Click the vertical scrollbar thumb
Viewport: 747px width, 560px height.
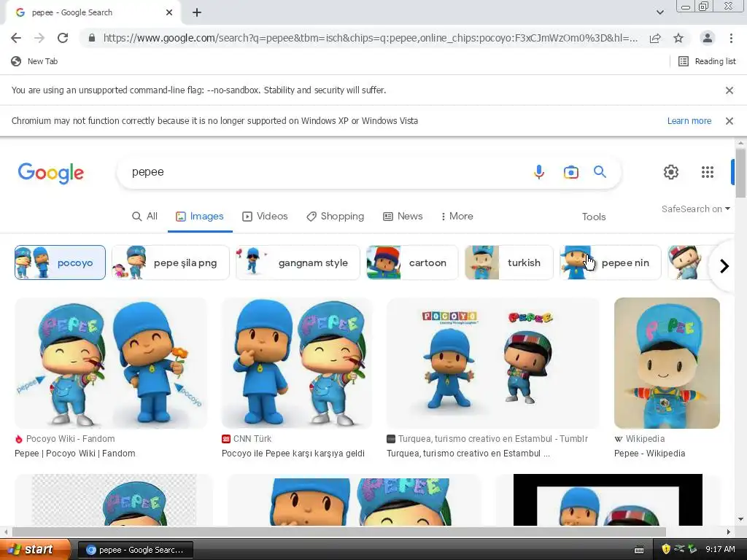coord(740,172)
